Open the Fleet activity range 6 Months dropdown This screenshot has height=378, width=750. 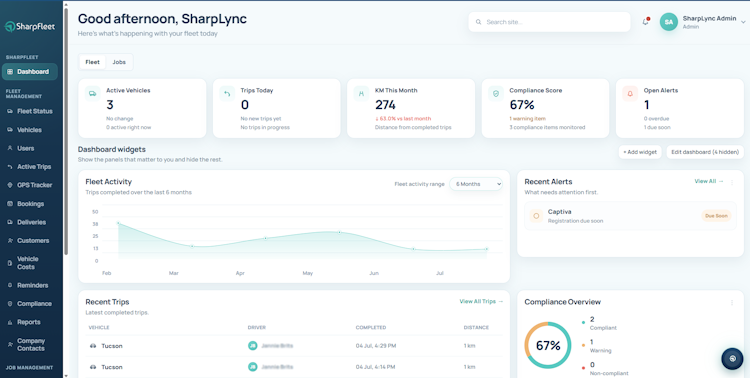476,184
